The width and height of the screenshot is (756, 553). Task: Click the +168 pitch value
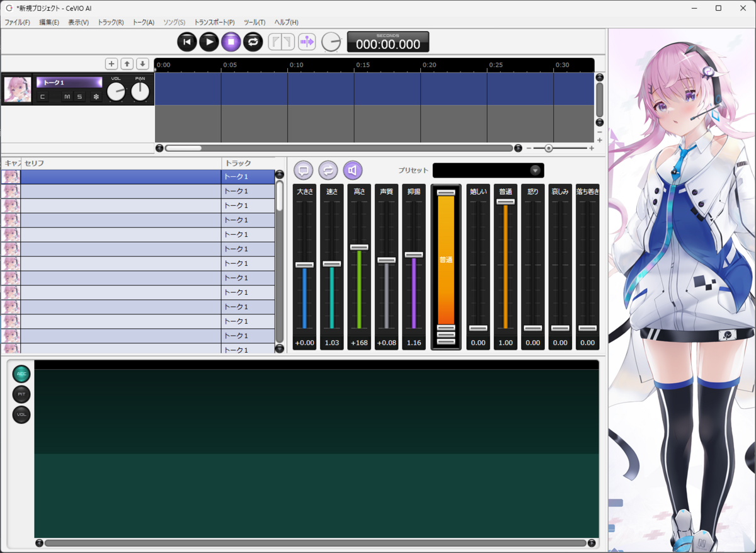[359, 343]
